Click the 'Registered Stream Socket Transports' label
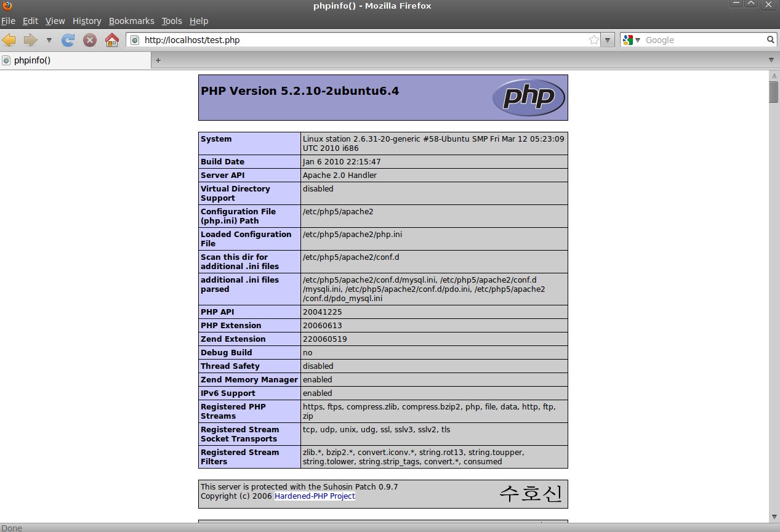This screenshot has width=780, height=532. tap(240, 434)
